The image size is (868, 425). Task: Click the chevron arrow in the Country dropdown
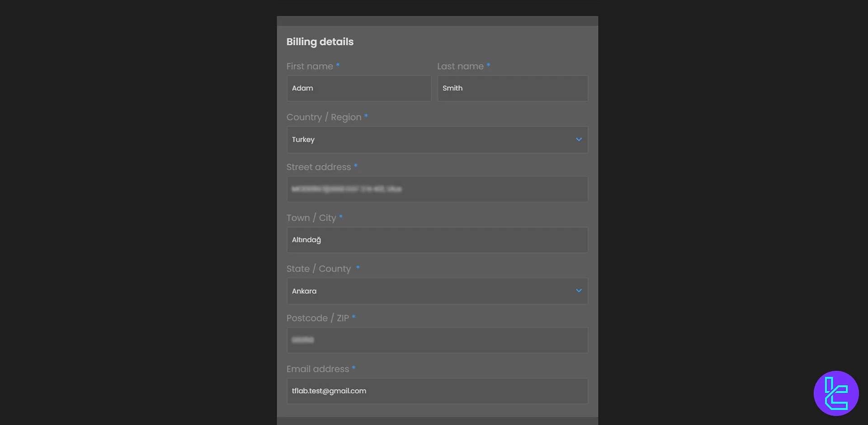tap(579, 140)
